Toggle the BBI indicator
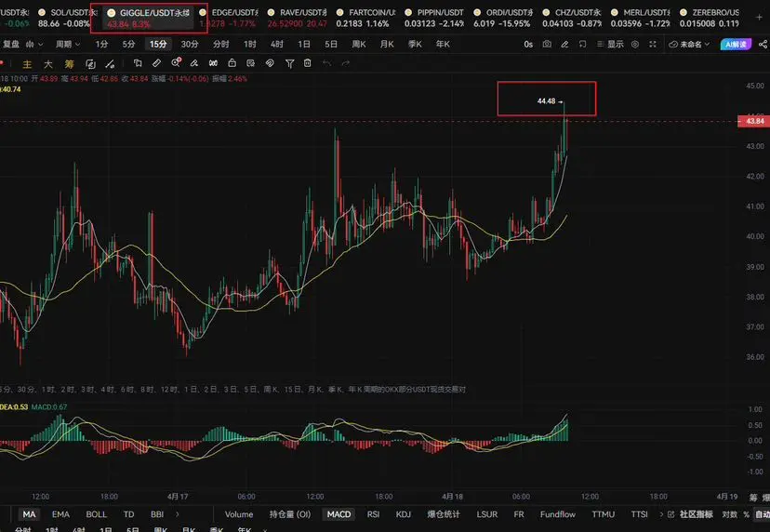The width and height of the screenshot is (770, 532). (157, 514)
